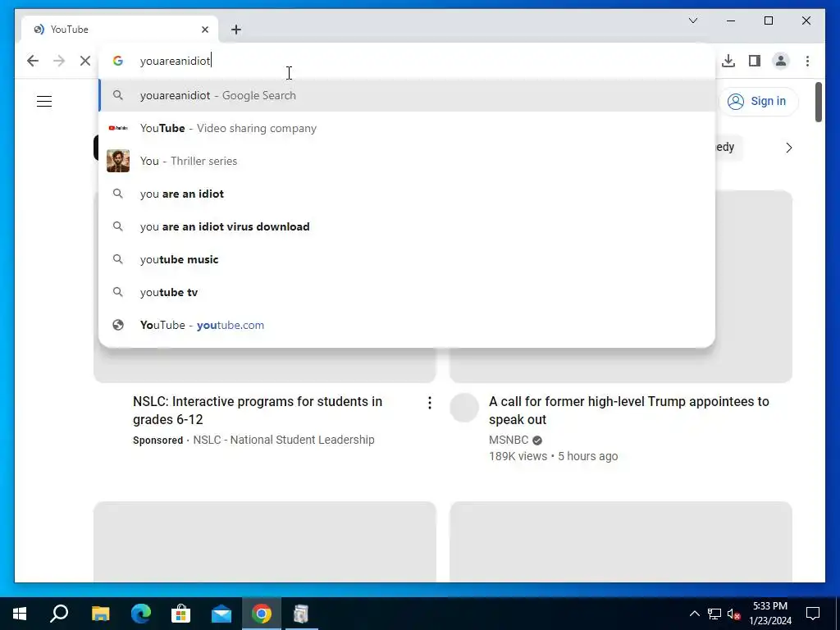Click the archive app taskbar icon
The image size is (840, 630).
tap(301, 614)
